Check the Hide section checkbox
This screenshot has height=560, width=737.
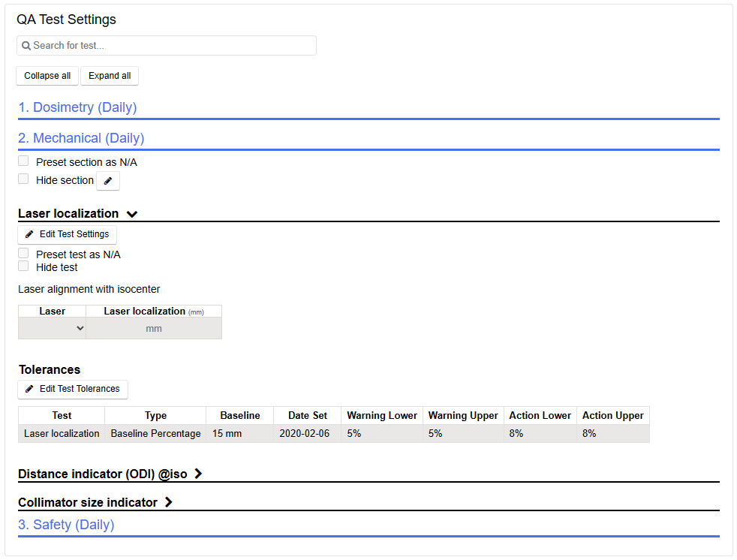click(x=23, y=178)
